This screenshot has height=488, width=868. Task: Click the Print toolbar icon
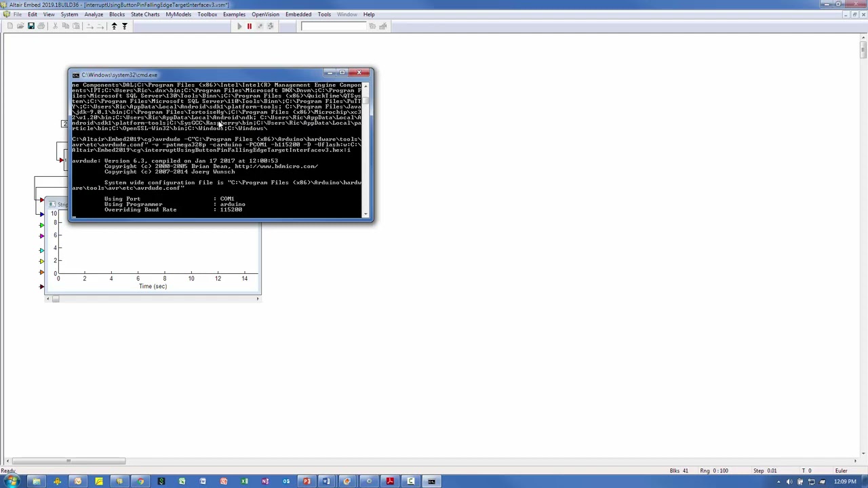point(41,26)
